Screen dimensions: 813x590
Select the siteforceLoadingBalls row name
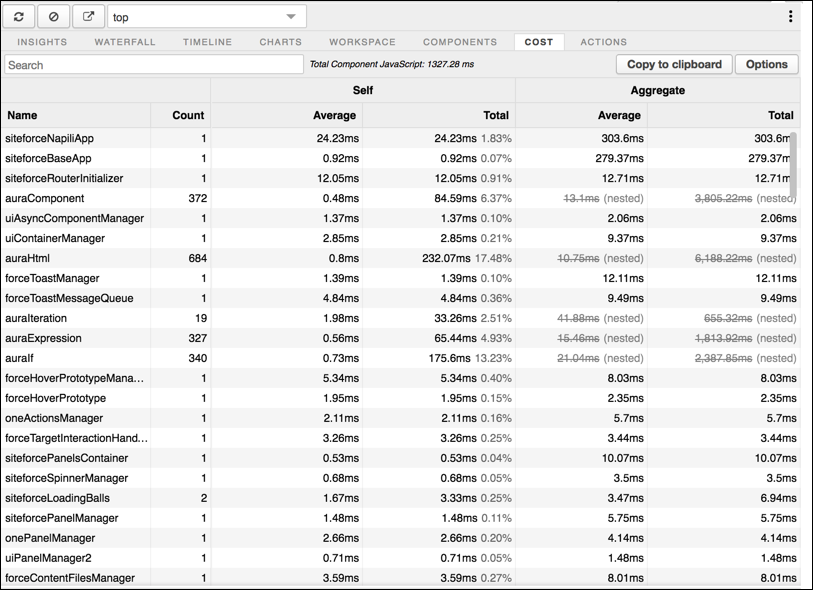pos(58,498)
